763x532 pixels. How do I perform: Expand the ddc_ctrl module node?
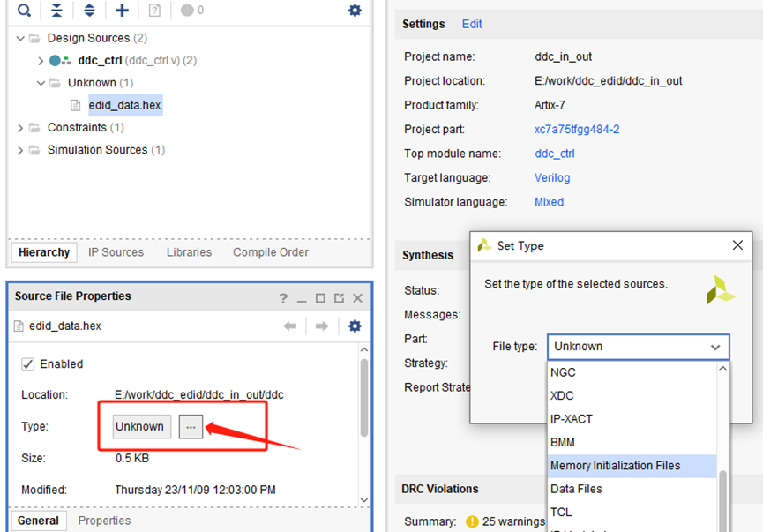coord(41,60)
